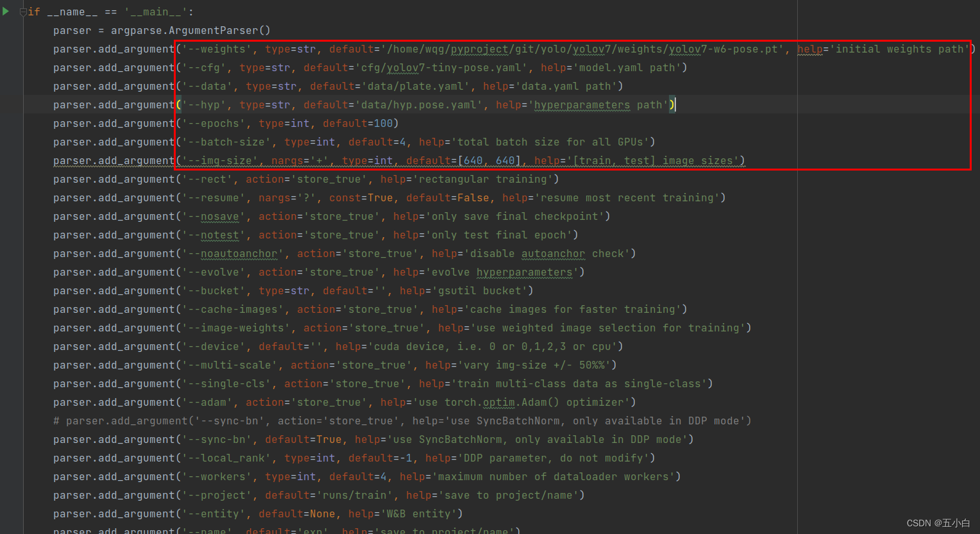Click argparse.ArgumentParser() on parser line
Viewport: 980px width, 534px height.
pyautogui.click(x=191, y=31)
